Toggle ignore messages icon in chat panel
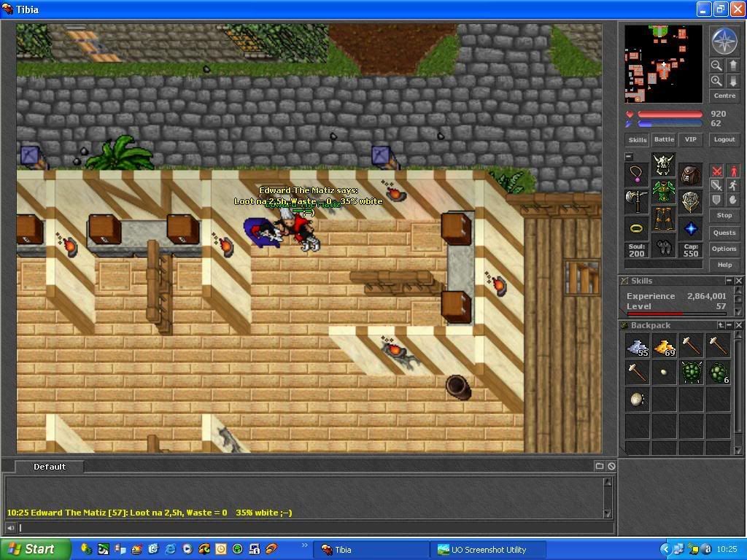Viewport: 747px width, 560px height. pos(612,466)
